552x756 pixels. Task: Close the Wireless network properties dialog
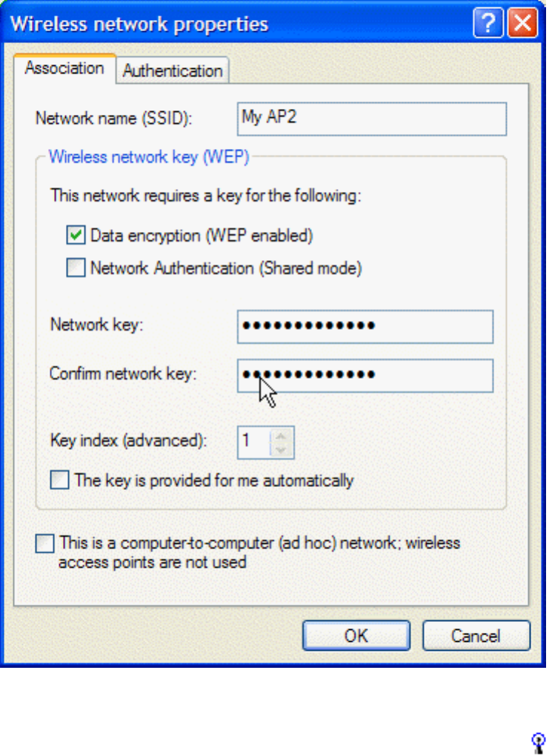point(522,24)
